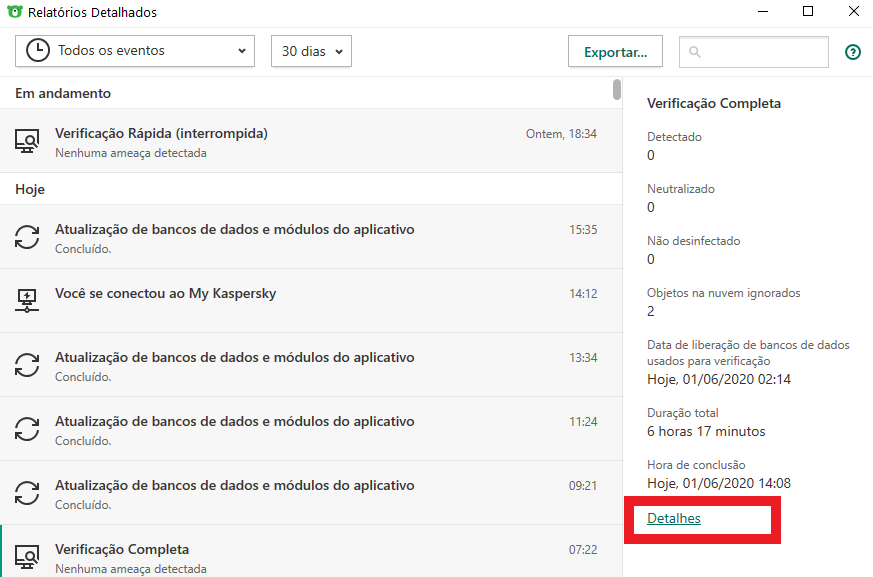Maximize the Relatórios Detalhados window

click(x=808, y=11)
